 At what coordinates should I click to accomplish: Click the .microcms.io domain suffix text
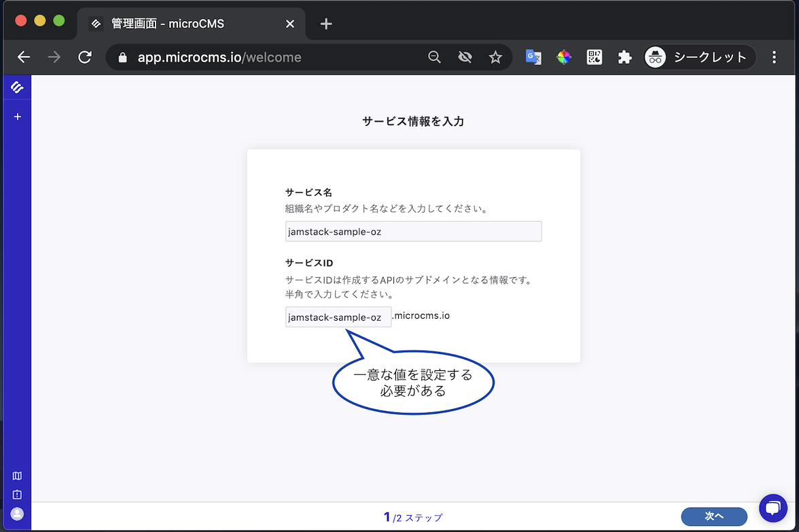coord(421,315)
